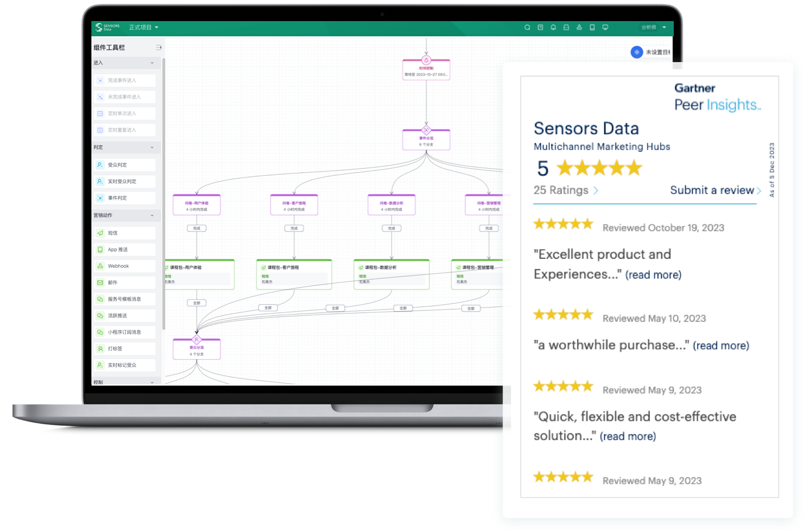Select the 完成事件进入 component

click(x=124, y=80)
